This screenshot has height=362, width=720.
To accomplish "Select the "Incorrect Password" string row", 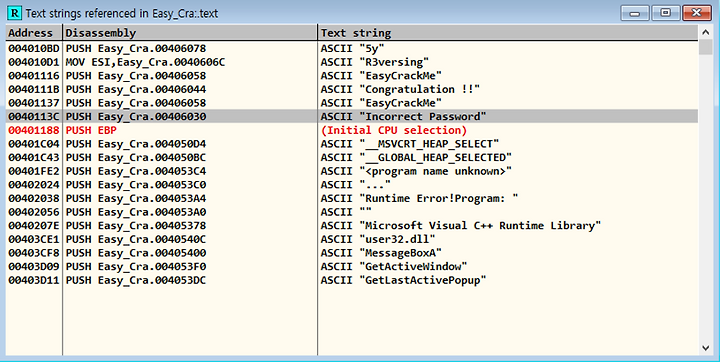I will coord(352,116).
